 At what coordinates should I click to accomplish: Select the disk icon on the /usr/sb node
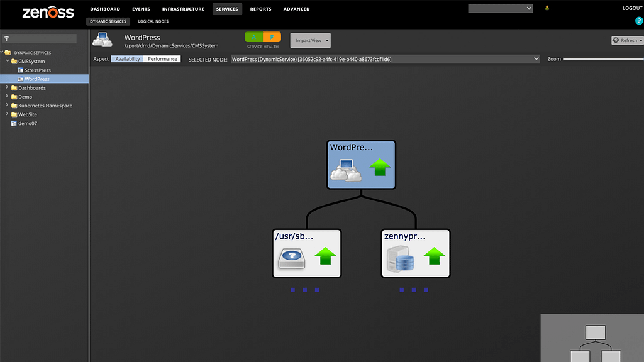pos(291,258)
